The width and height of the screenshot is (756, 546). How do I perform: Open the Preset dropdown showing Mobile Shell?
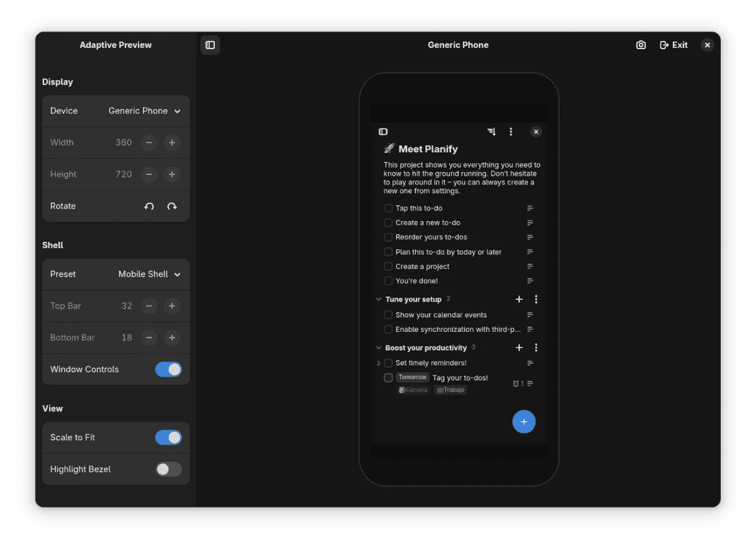tap(149, 275)
